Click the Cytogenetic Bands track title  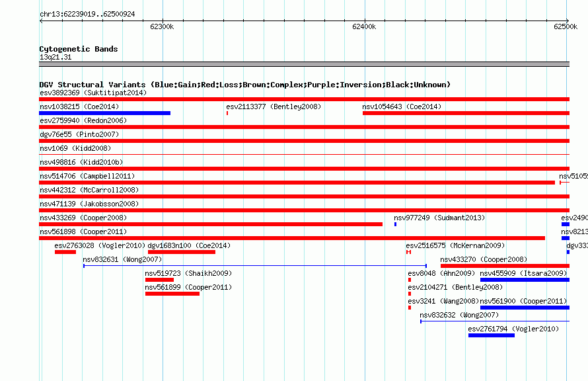(79, 49)
